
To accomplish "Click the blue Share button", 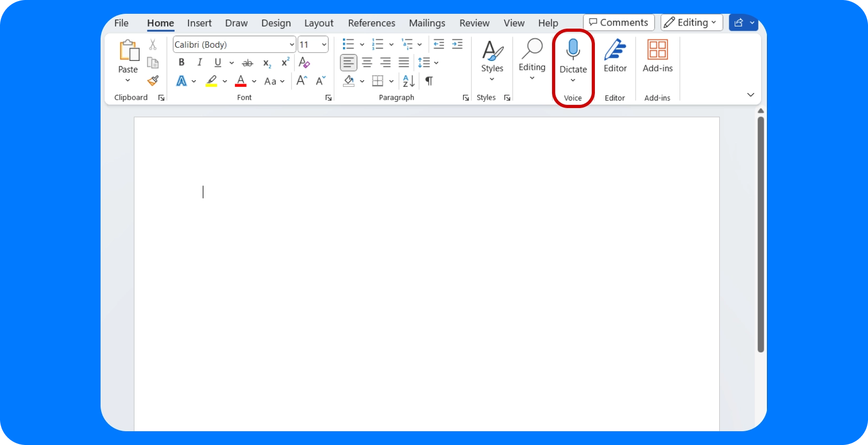I will point(744,22).
